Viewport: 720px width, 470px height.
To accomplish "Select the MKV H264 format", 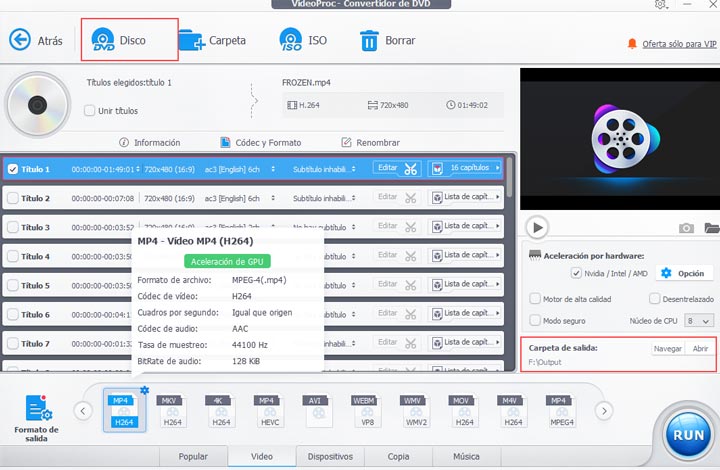I will point(172,411).
